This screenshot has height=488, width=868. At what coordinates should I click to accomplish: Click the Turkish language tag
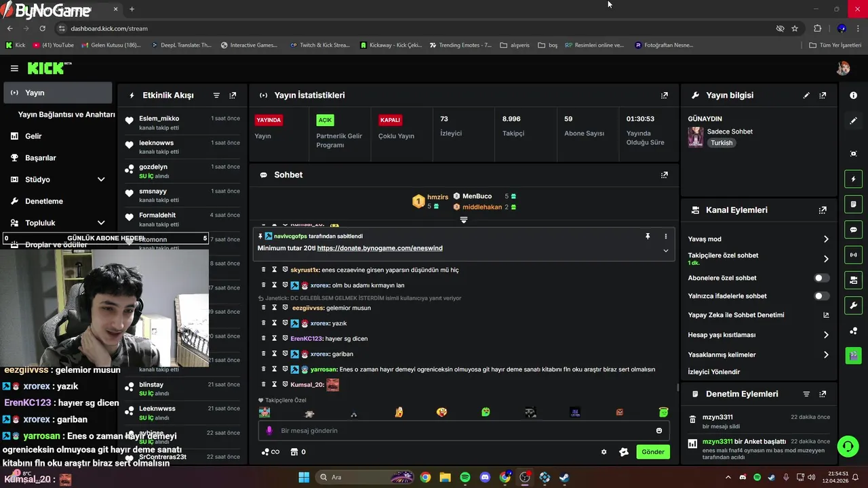click(722, 143)
